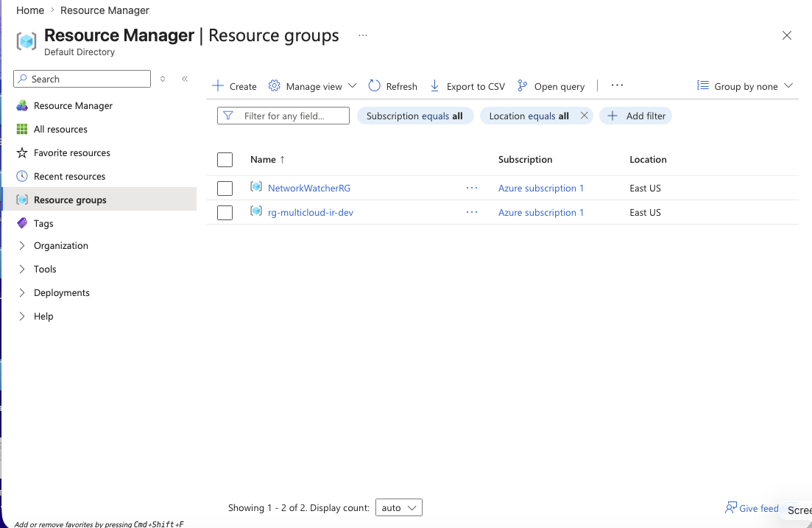
Task: Click the Give feedback link text
Action: [759, 508]
